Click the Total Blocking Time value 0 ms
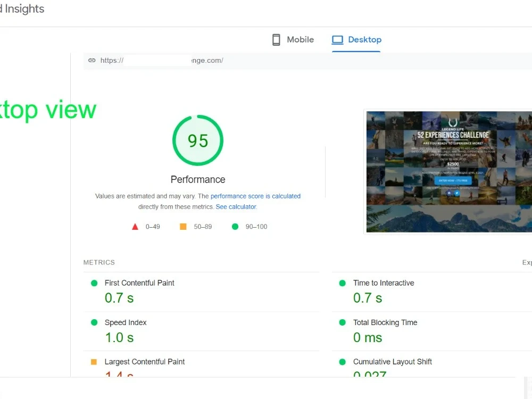Image resolution: width=532 pixels, height=399 pixels. [x=368, y=338]
